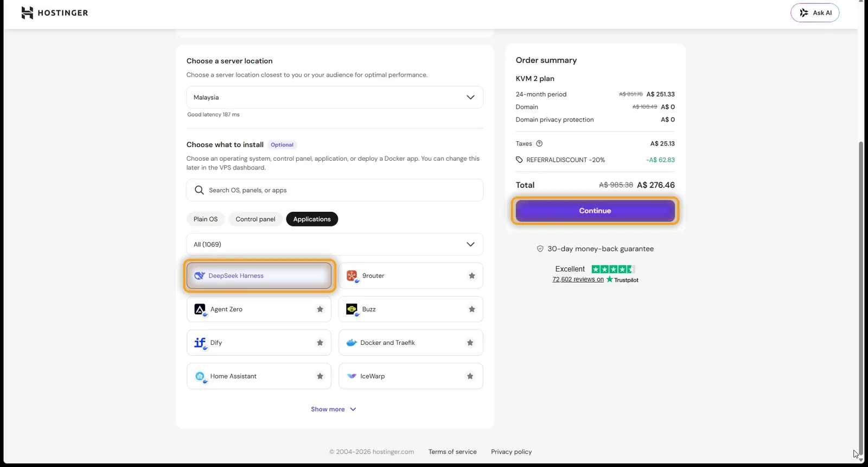Open the Ask AI assistant

tap(815, 13)
